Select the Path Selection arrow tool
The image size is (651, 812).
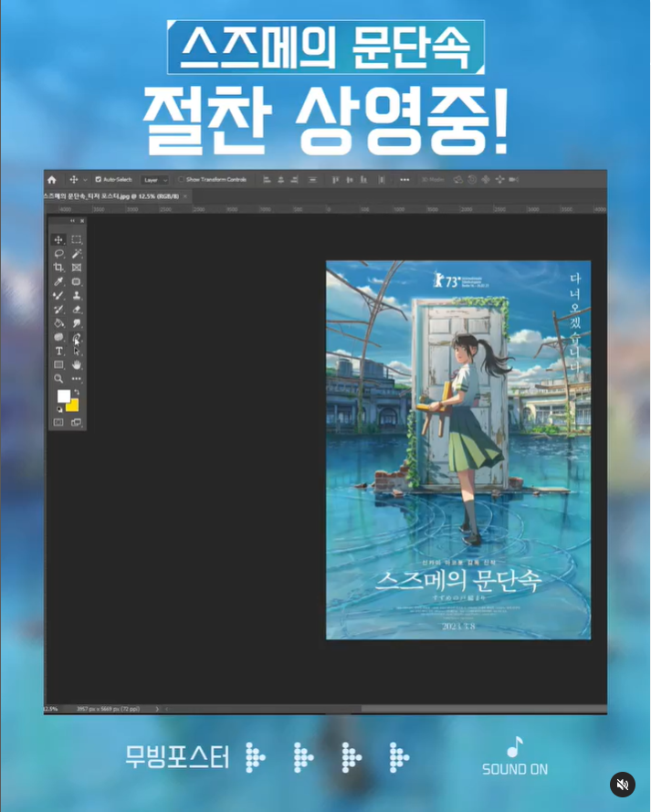(x=77, y=351)
